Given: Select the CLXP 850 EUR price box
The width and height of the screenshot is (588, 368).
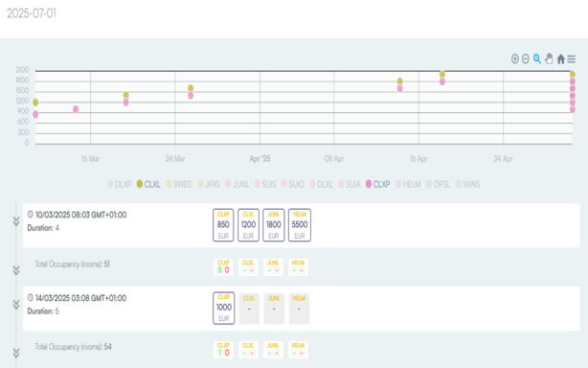Looking at the screenshot, I should [223, 225].
